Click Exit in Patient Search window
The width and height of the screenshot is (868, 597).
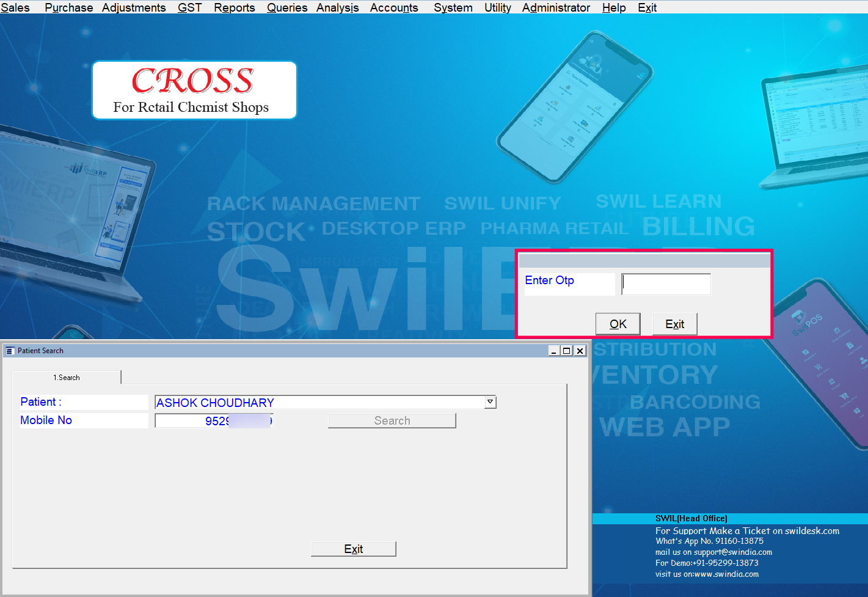coord(354,549)
